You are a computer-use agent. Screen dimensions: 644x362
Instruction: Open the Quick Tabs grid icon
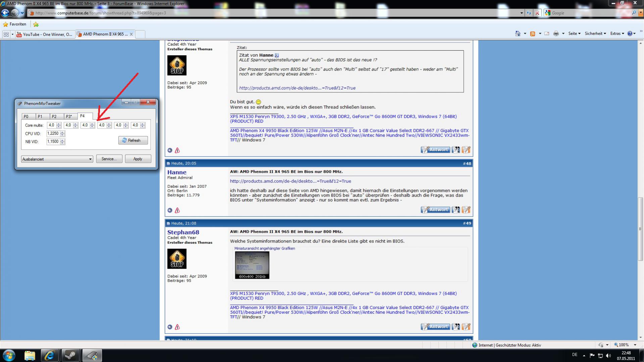pos(6,34)
